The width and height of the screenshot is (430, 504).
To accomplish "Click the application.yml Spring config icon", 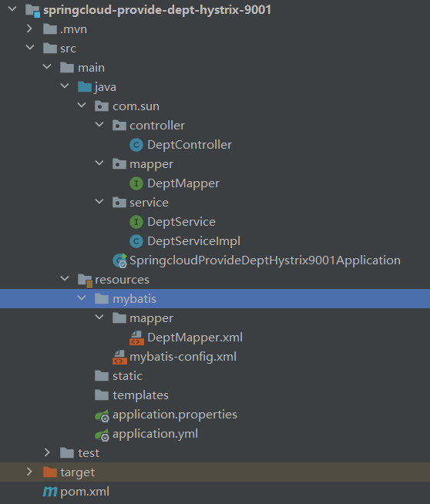I will tap(102, 435).
